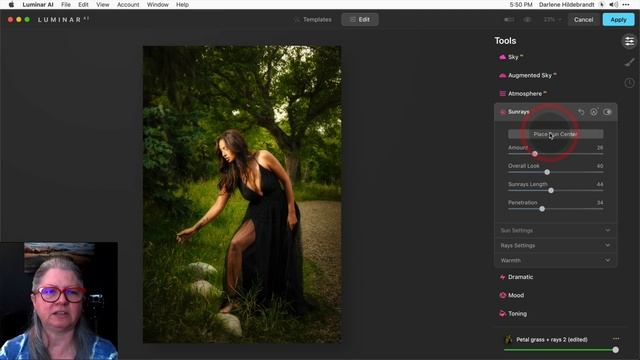The height and width of the screenshot is (360, 640).
Task: Expand the Sun Settings section
Action: point(556,231)
